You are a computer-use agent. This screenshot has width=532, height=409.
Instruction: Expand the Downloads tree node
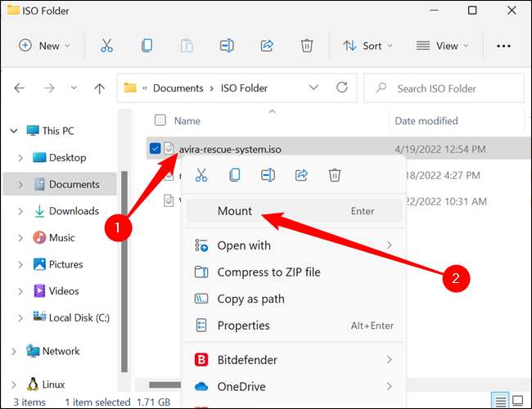pos(20,211)
